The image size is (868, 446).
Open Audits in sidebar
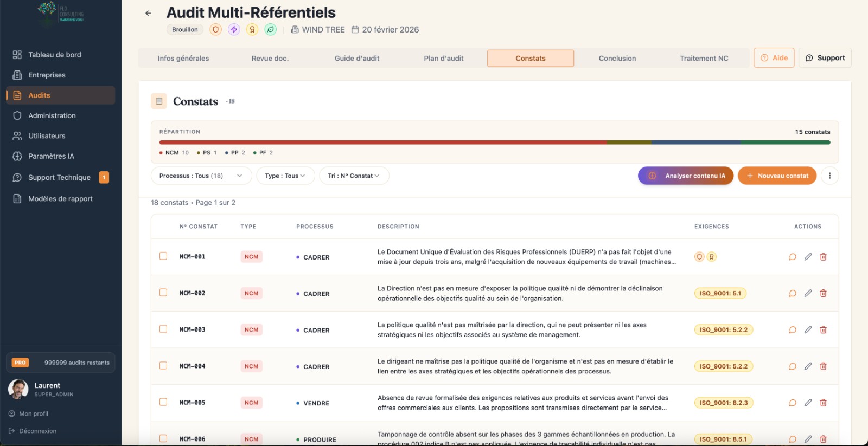[x=61, y=95]
